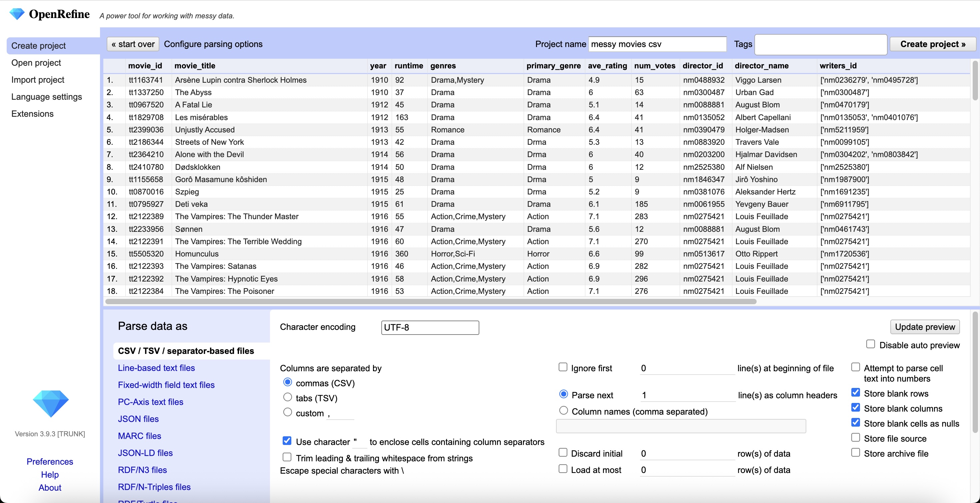
Task: Enable Discard initial rows checkbox
Action: [x=563, y=452]
